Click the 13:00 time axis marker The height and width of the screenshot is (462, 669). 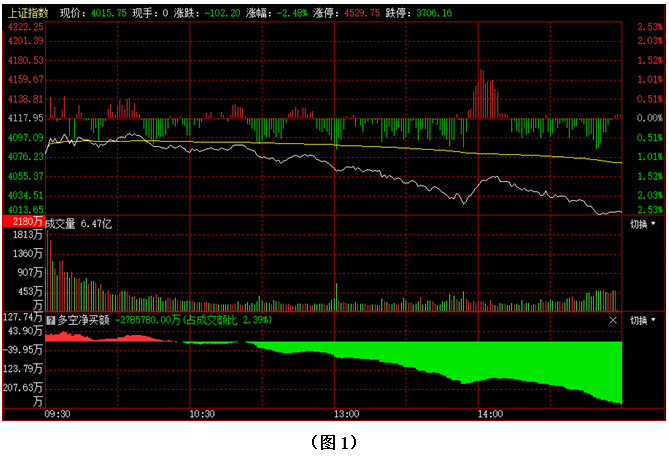point(346,413)
